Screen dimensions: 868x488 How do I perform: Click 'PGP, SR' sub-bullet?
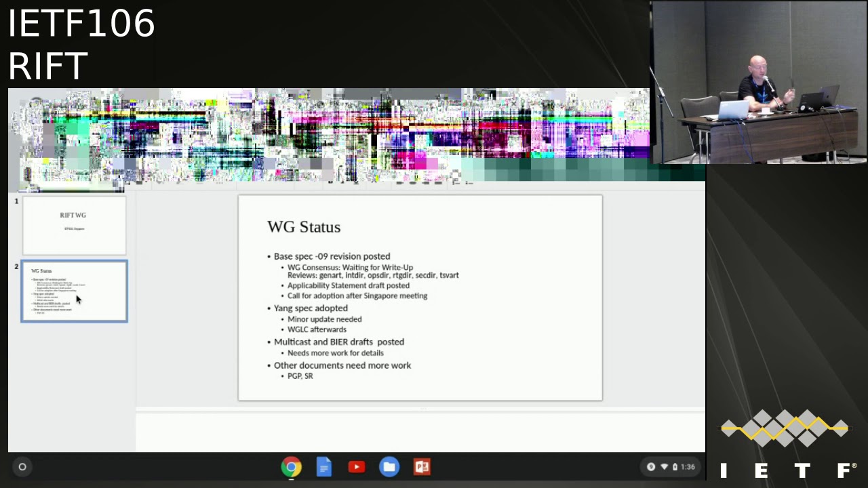[x=300, y=376]
